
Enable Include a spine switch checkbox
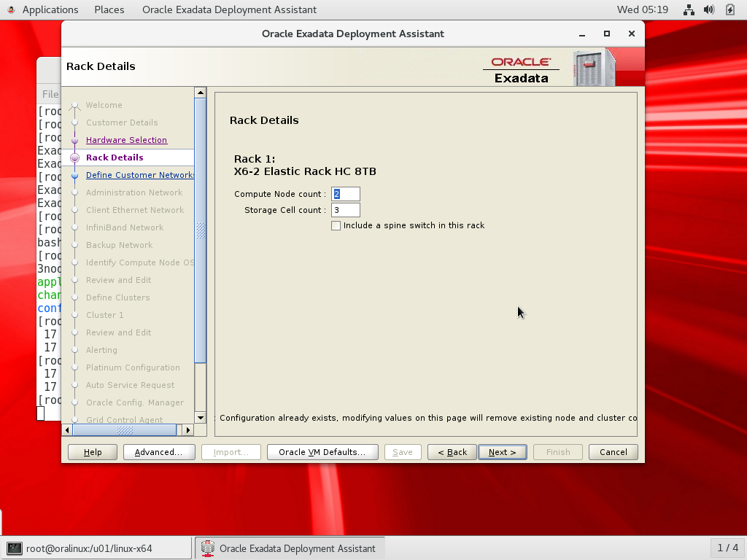pyautogui.click(x=336, y=225)
